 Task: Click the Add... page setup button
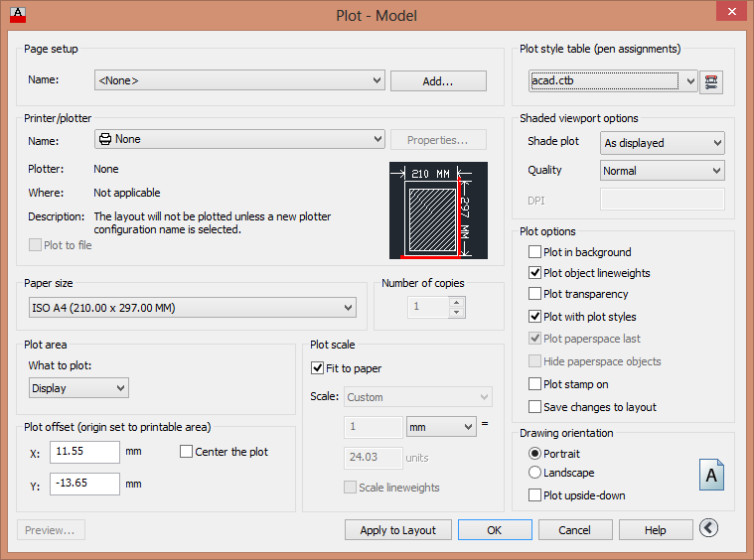(438, 81)
